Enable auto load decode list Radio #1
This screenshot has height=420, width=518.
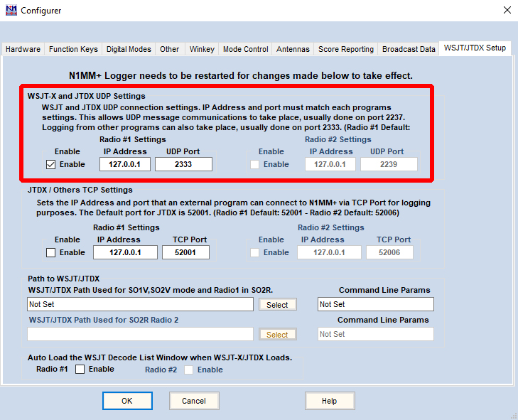point(80,369)
